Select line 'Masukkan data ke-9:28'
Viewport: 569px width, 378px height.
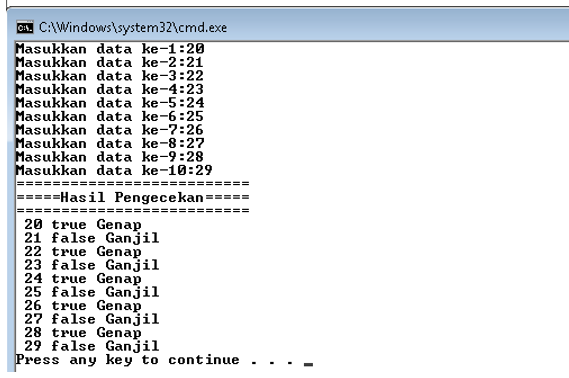tap(110, 157)
